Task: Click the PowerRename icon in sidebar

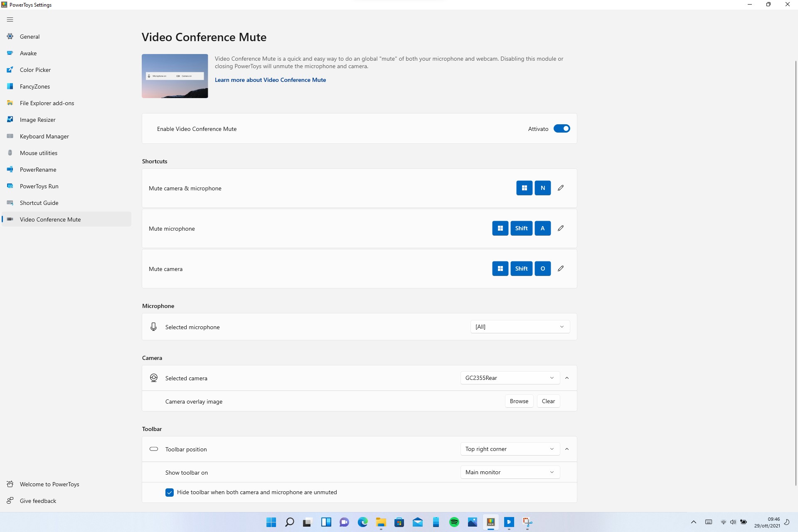Action: pos(10,170)
